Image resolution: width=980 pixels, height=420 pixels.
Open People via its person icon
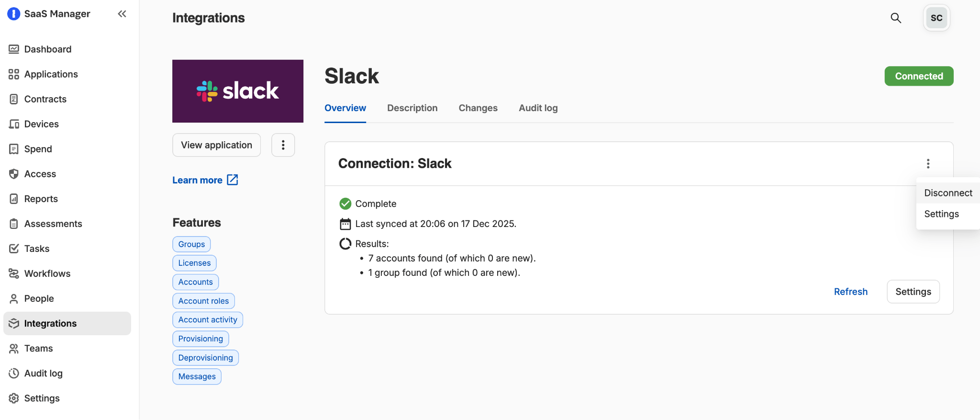coord(14,298)
